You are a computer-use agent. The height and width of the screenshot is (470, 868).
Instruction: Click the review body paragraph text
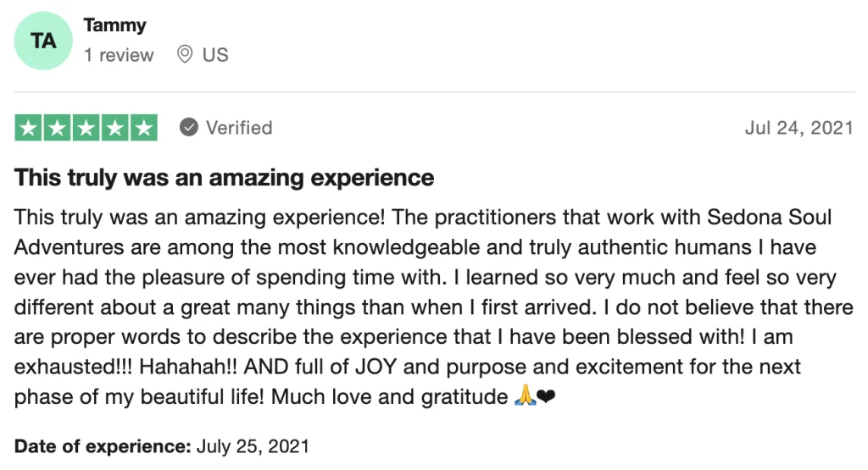434,307
